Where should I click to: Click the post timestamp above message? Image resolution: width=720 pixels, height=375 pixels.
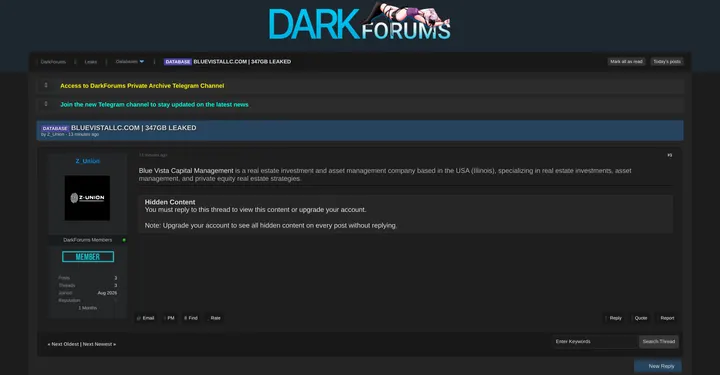click(153, 155)
